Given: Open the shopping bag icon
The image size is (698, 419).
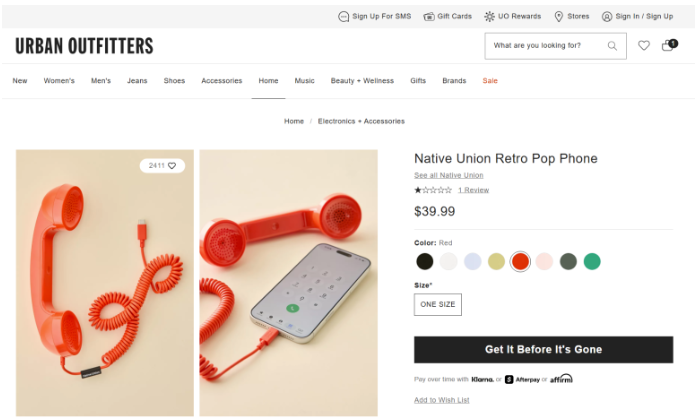Looking at the screenshot, I should point(669,45).
